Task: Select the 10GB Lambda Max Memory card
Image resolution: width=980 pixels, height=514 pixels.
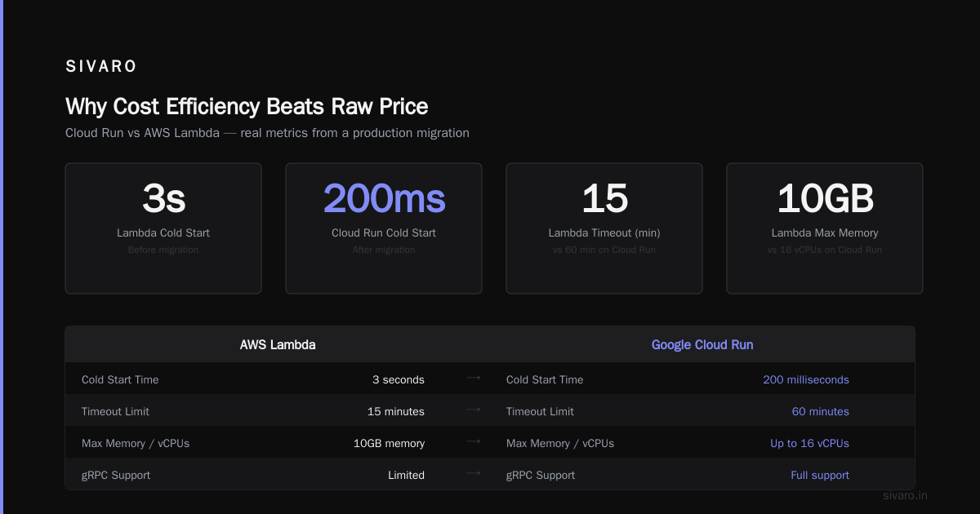Action: 825,228
